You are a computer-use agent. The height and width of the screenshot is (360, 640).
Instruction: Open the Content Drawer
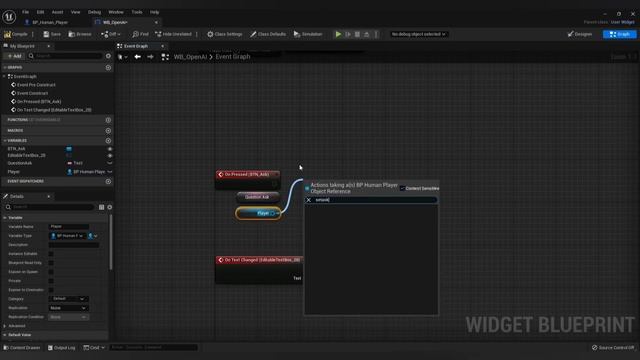pos(22,348)
